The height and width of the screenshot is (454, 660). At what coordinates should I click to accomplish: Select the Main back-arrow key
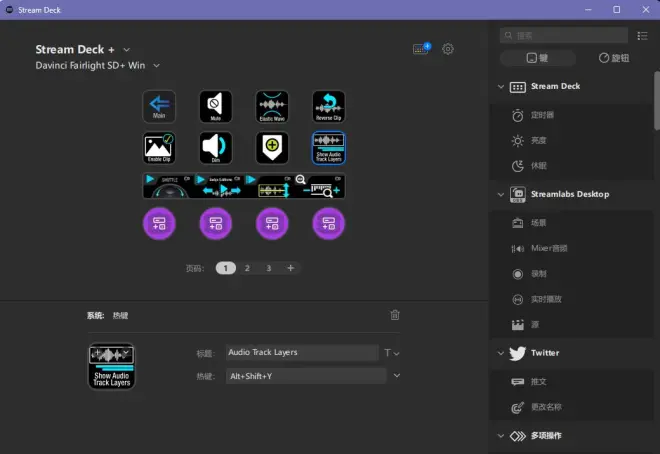click(159, 106)
